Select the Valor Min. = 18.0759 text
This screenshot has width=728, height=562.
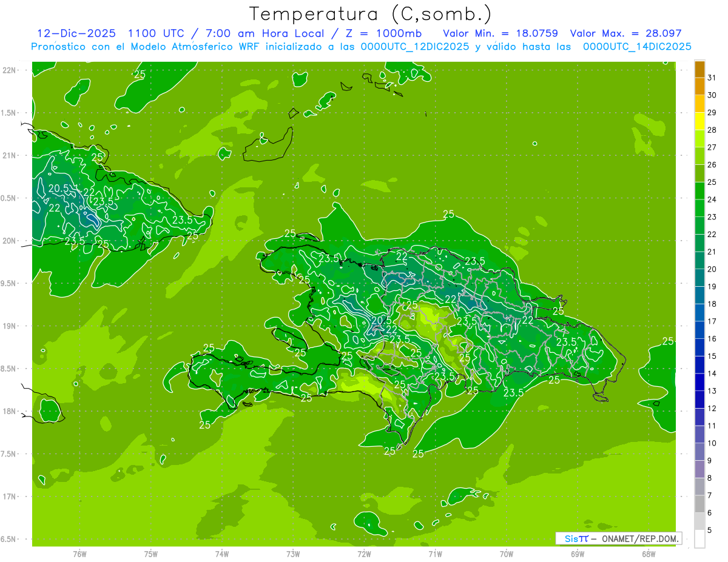click(500, 33)
